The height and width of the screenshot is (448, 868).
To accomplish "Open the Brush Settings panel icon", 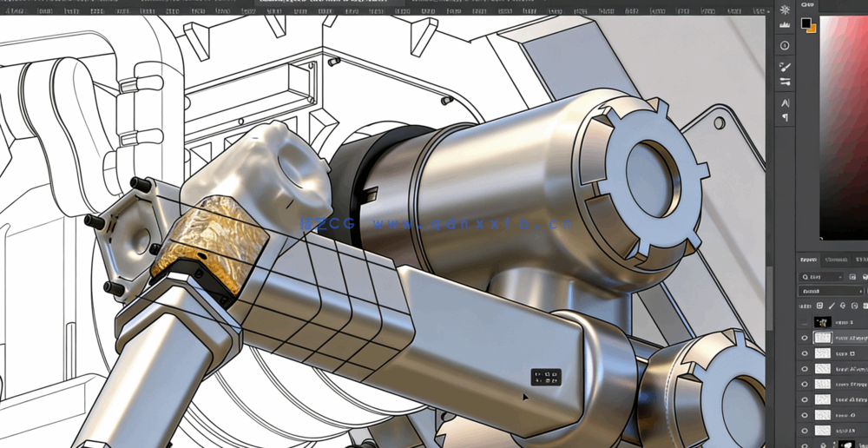I will click(785, 82).
